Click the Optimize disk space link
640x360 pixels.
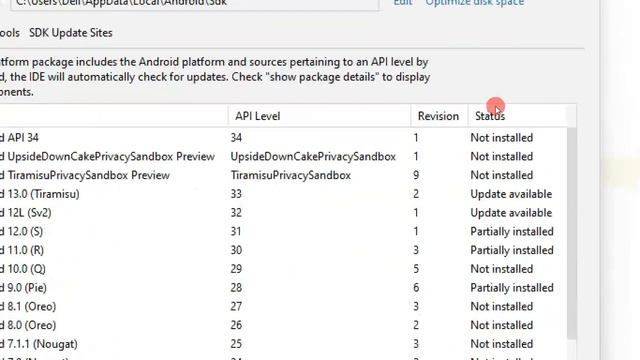[x=475, y=2]
